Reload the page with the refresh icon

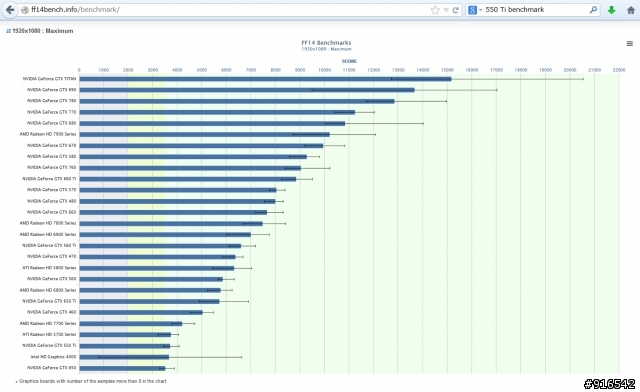tap(456, 10)
